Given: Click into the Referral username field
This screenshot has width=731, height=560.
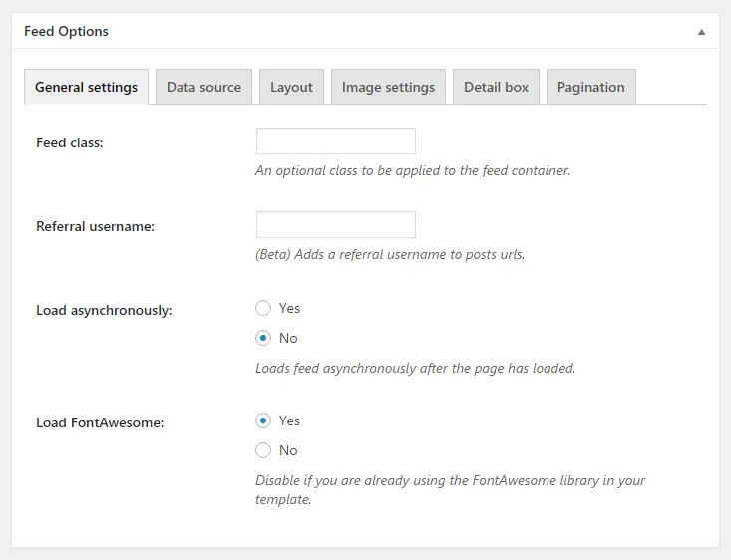Looking at the screenshot, I should tap(336, 225).
